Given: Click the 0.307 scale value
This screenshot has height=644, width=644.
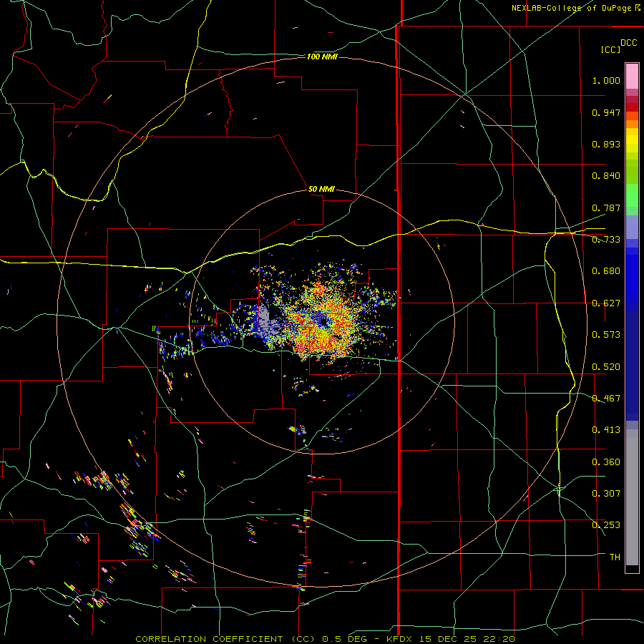Looking at the screenshot, I should (606, 494).
